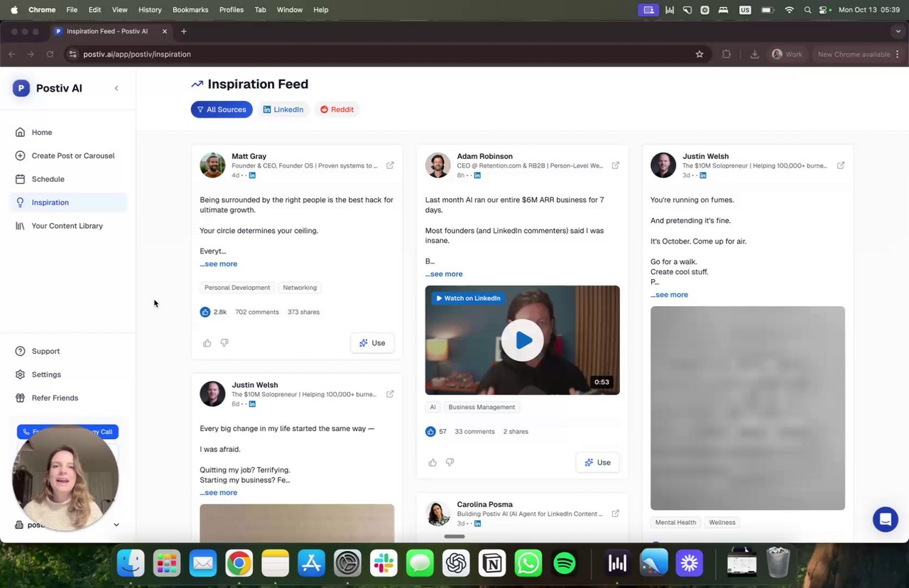Open the chat support widget
This screenshot has width=909, height=588.
point(886,519)
